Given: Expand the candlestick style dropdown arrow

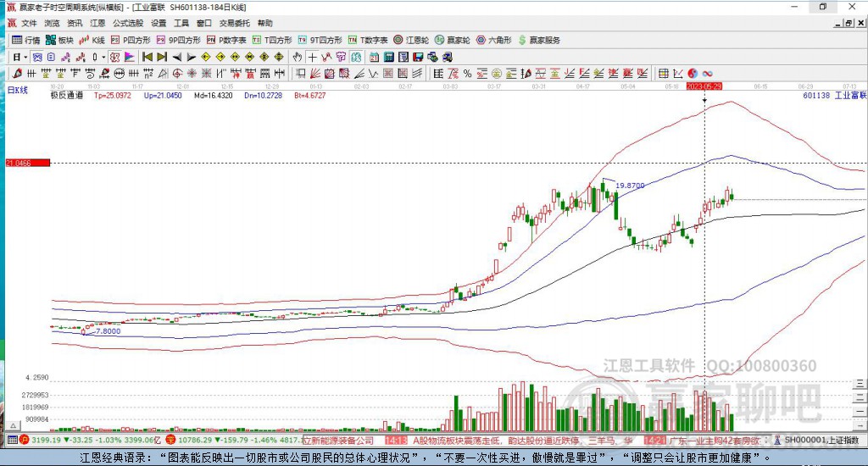Looking at the screenshot, I should [103, 57].
